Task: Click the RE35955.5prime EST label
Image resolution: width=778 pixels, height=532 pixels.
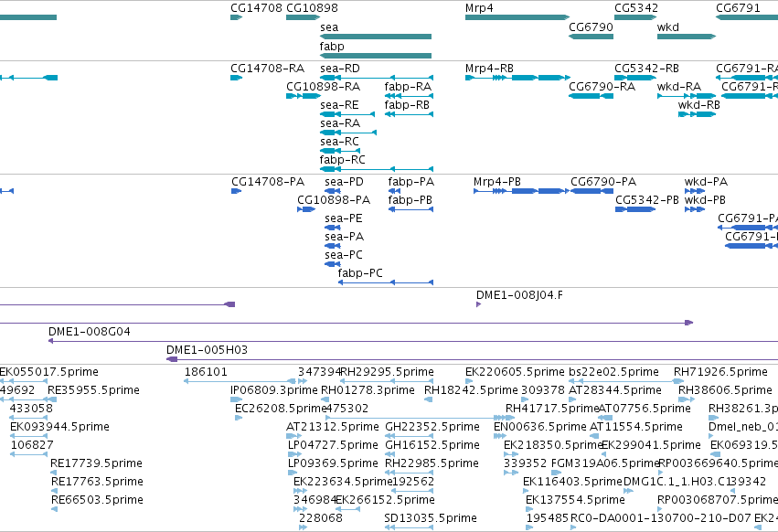Action: tap(93, 390)
